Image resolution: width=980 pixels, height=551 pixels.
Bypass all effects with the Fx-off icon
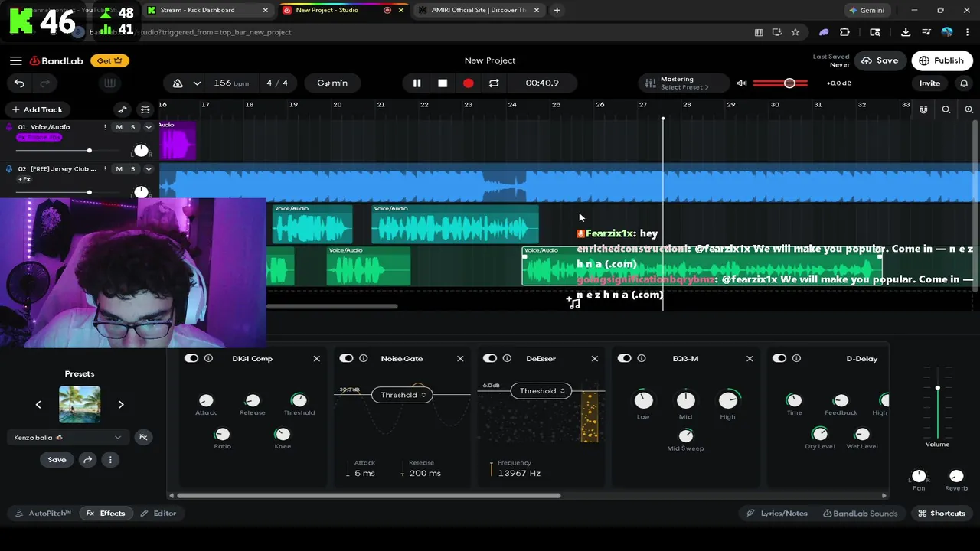click(142, 437)
